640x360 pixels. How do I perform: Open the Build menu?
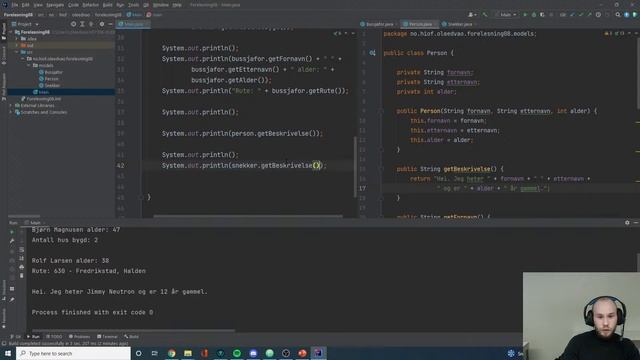[108, 5]
